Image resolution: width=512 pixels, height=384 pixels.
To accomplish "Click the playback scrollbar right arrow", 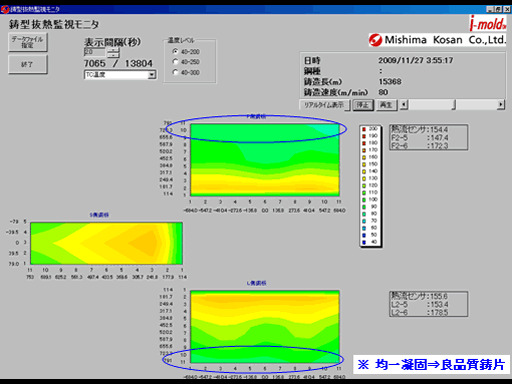I will coord(501,105).
